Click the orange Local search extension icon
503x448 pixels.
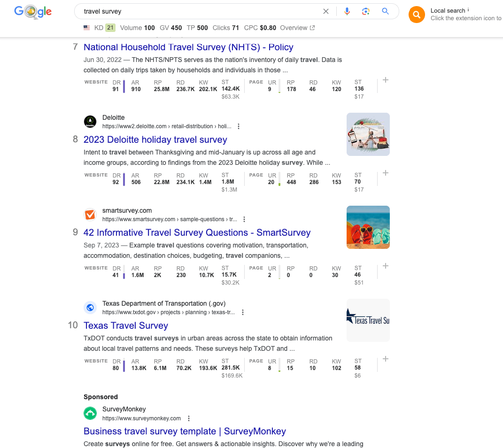(417, 15)
